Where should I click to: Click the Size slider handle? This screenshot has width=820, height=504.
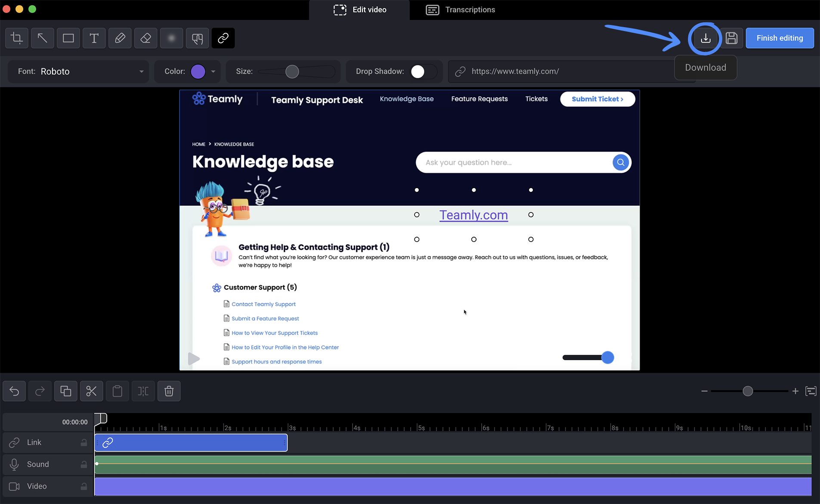(x=292, y=71)
